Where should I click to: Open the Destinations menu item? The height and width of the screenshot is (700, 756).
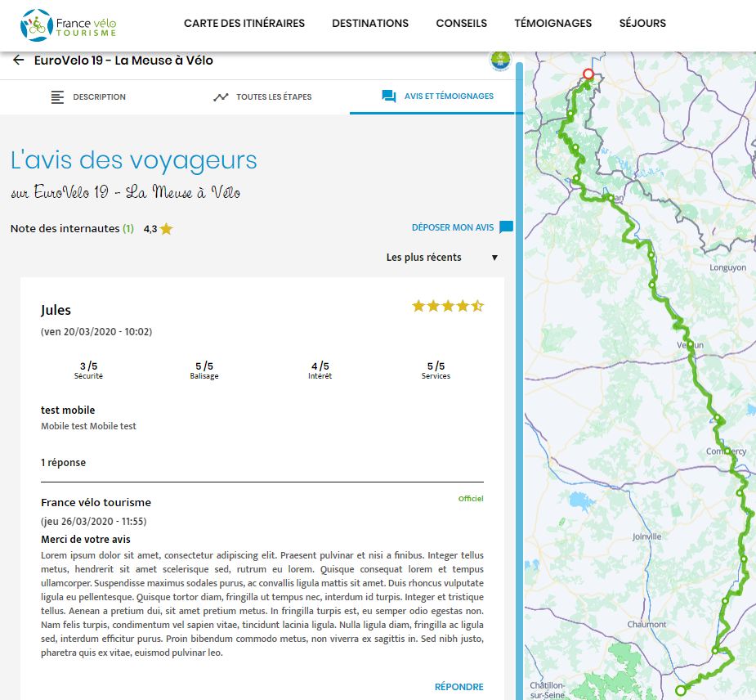[x=370, y=24]
